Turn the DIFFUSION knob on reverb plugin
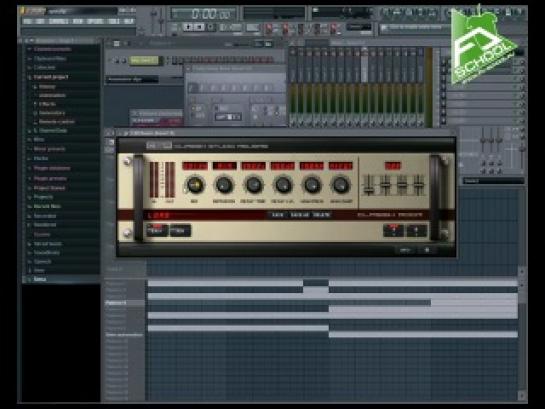 click(224, 185)
